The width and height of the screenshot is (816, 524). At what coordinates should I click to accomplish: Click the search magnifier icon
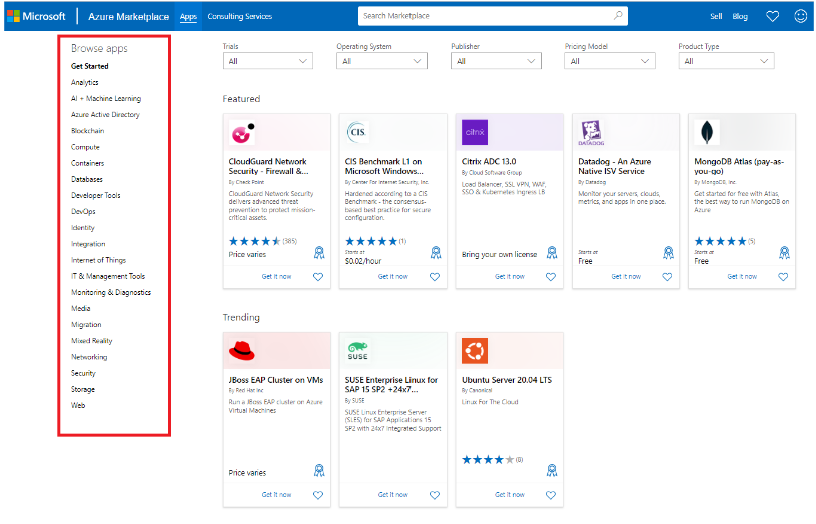tap(618, 16)
